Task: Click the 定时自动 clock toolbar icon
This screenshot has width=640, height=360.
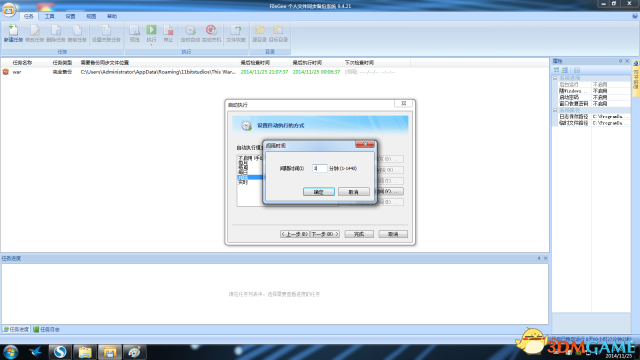Action: [190, 33]
